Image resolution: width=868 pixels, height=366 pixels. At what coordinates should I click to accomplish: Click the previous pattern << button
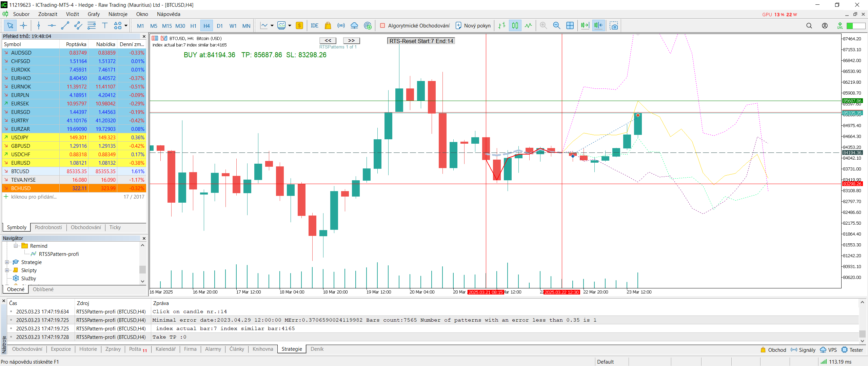coord(328,40)
